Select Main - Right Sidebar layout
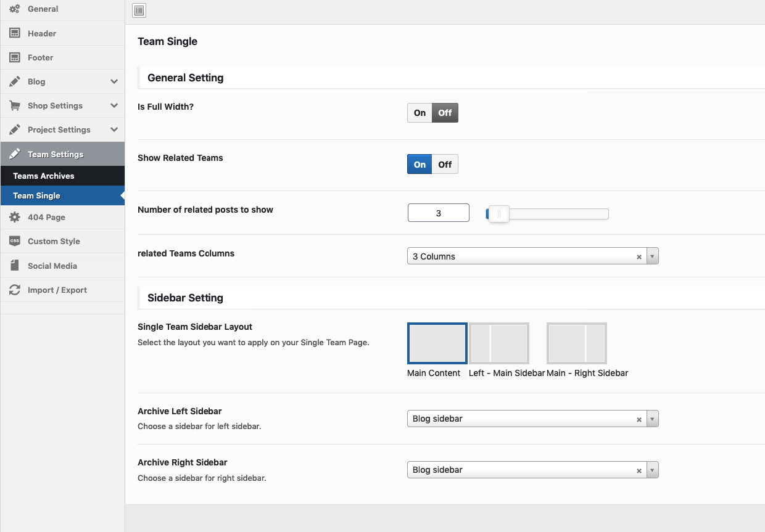This screenshot has height=532, width=765. [x=577, y=343]
